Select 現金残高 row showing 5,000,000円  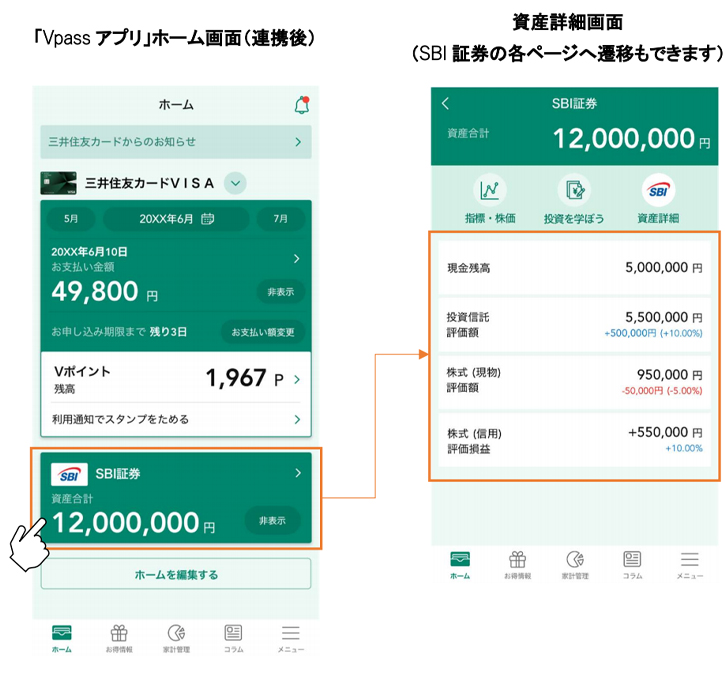(x=574, y=267)
